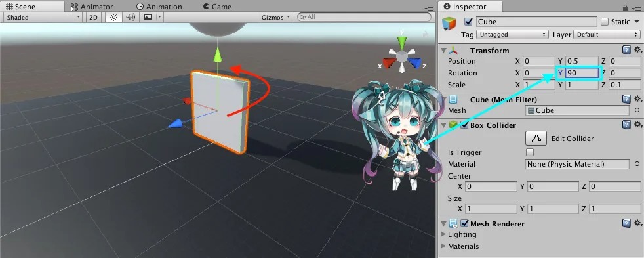
Task: Open the Mesh object picker circle
Action: 637,110
